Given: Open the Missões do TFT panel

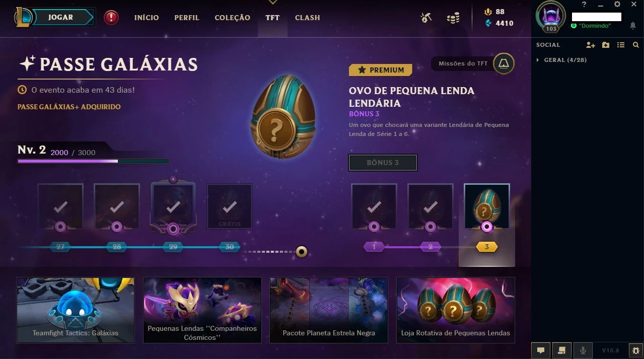Looking at the screenshot, I should coord(473,63).
